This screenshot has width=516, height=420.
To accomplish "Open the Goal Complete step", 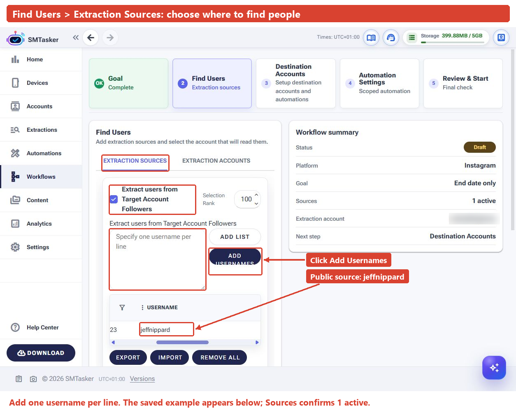I will (128, 83).
